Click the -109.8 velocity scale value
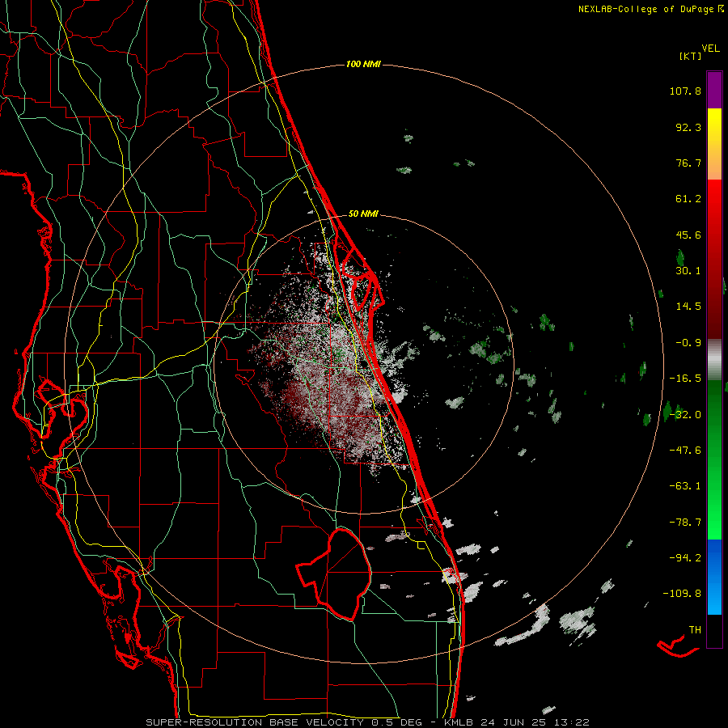Viewport: 728px width, 728px height. [x=682, y=594]
